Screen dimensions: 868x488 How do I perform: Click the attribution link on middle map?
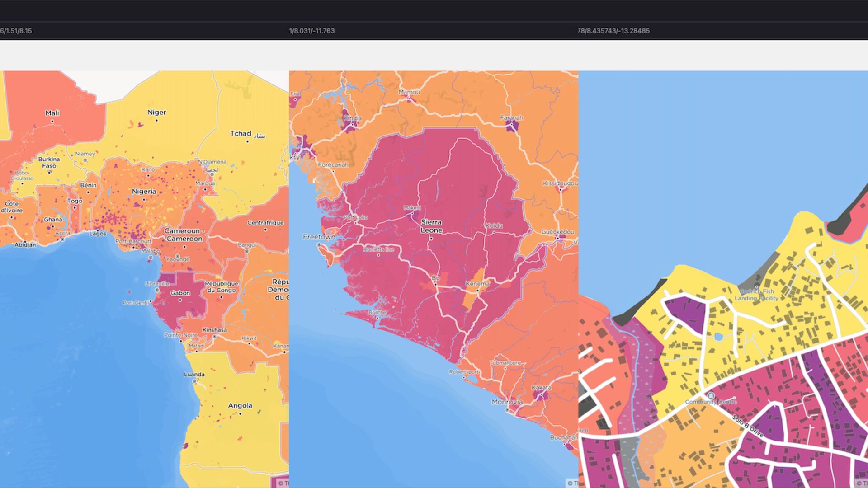[572, 483]
